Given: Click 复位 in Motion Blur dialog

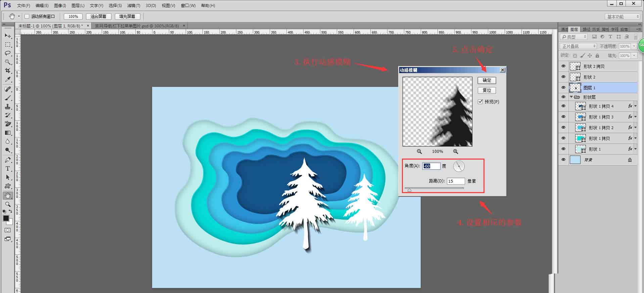Looking at the screenshot, I should 487,91.
